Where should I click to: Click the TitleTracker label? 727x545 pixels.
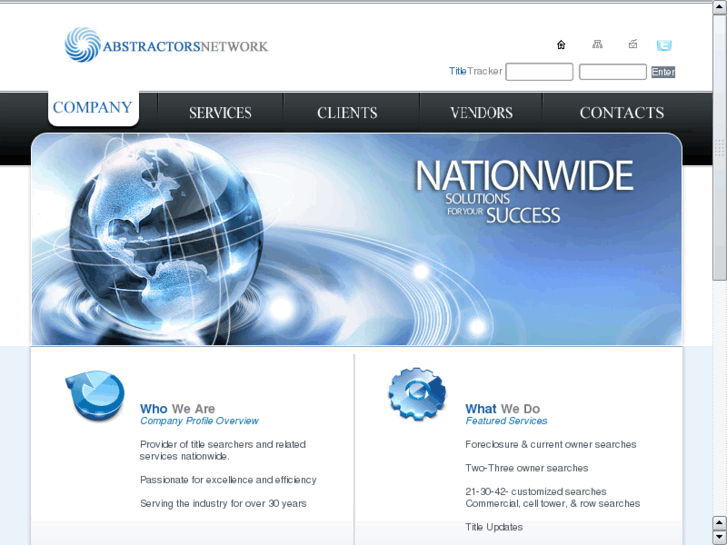pyautogui.click(x=476, y=71)
